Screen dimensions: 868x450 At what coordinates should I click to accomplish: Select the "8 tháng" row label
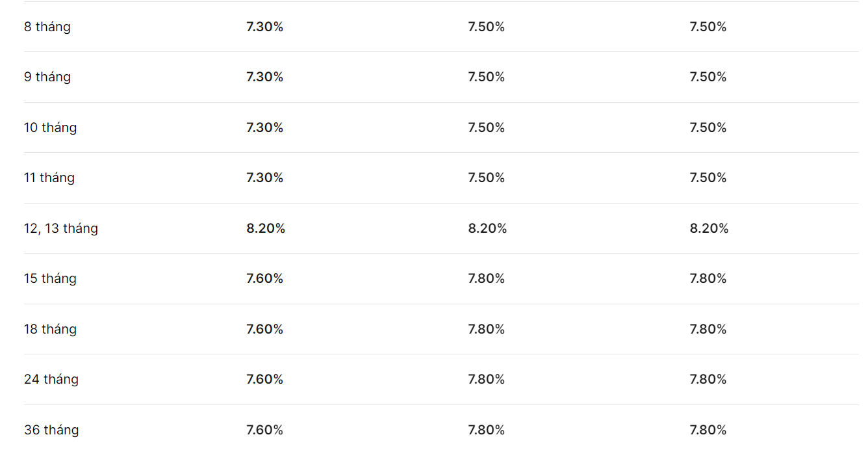47,27
